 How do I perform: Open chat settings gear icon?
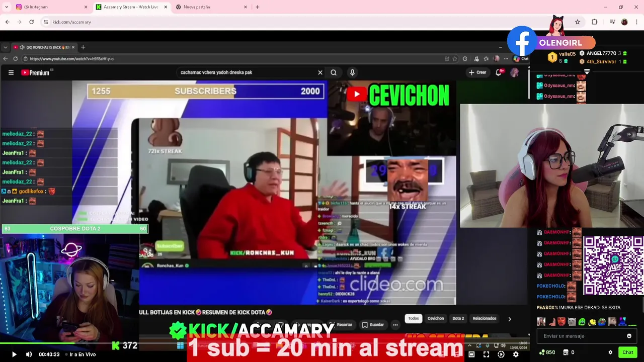[x=610, y=352]
